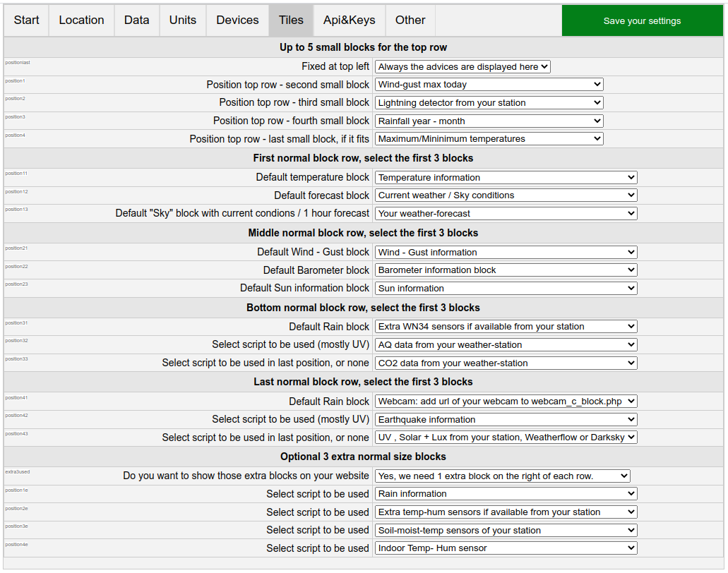This screenshot has height=573, width=728.
Task: Click the 'Default forecast block' label
Action: (322, 195)
